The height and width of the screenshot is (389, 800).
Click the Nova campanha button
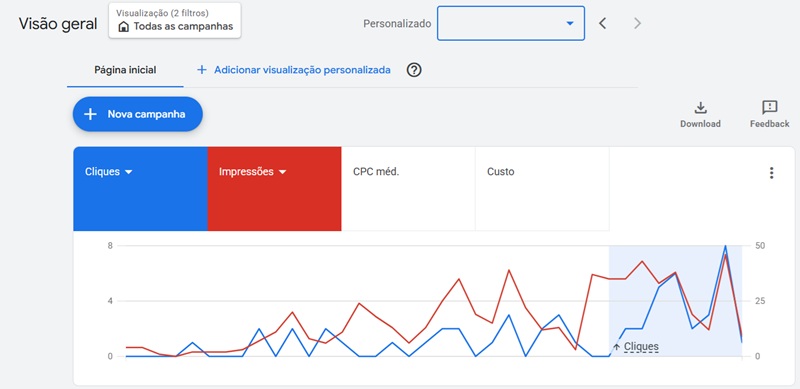(x=138, y=114)
